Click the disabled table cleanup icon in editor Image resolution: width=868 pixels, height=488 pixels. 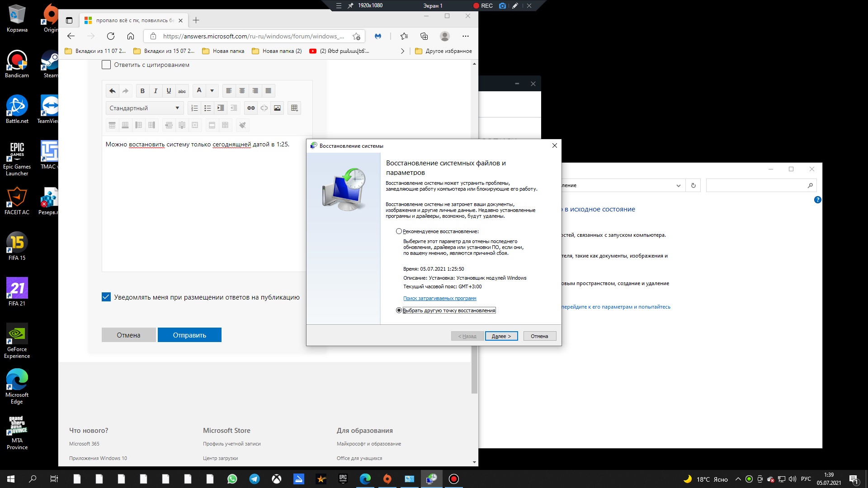(242, 125)
